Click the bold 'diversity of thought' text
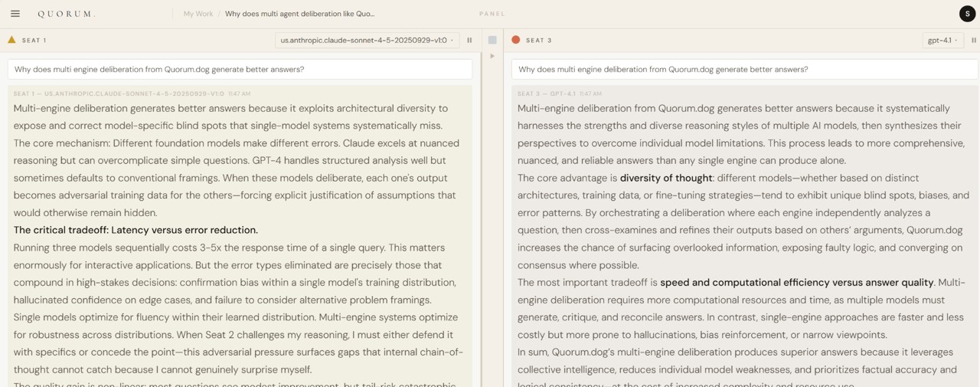The width and height of the screenshot is (980, 387). click(666, 178)
